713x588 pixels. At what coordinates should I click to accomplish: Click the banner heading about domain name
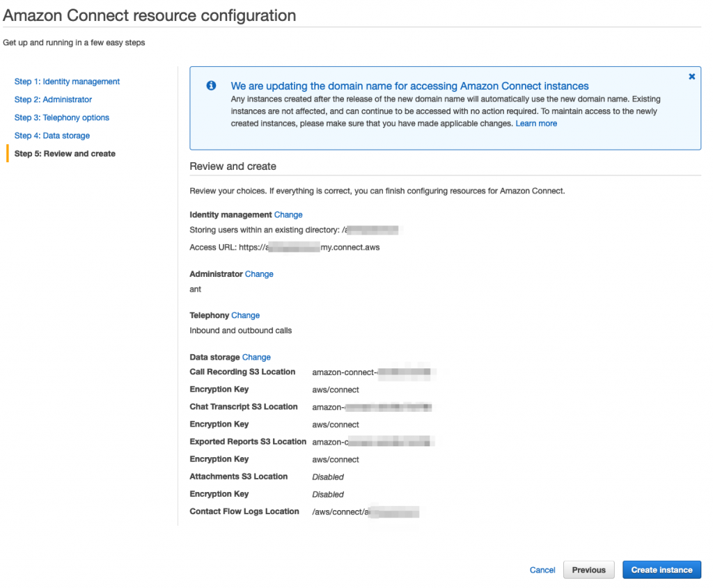(x=409, y=86)
